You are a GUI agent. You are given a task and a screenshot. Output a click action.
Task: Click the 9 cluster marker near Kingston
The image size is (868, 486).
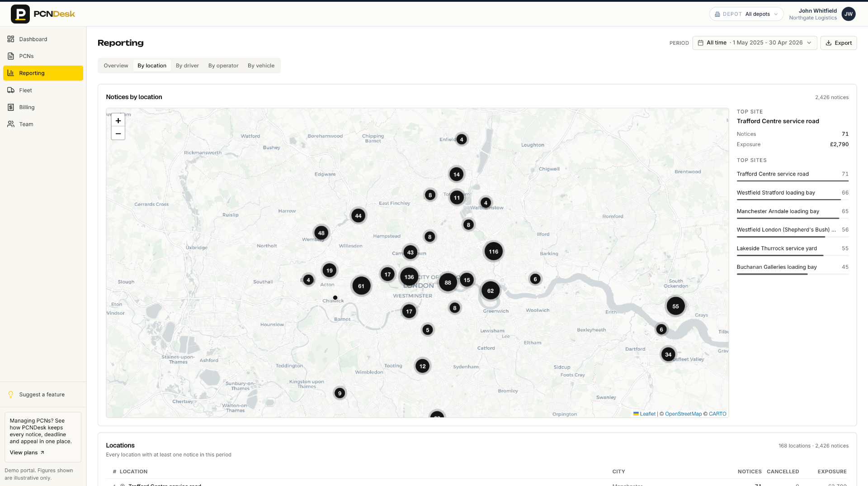[340, 393]
